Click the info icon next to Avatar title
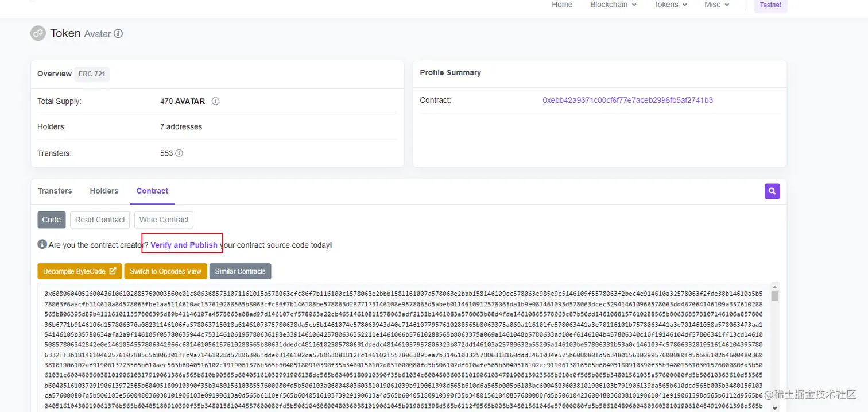The width and height of the screenshot is (868, 412). 118,34
